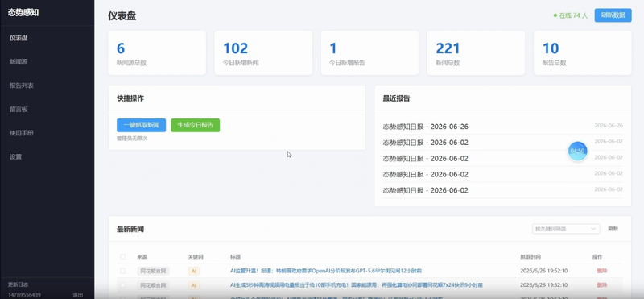Check the box for the AI监管升温 news row
The width and height of the screenshot is (644, 299).
pyautogui.click(x=122, y=271)
